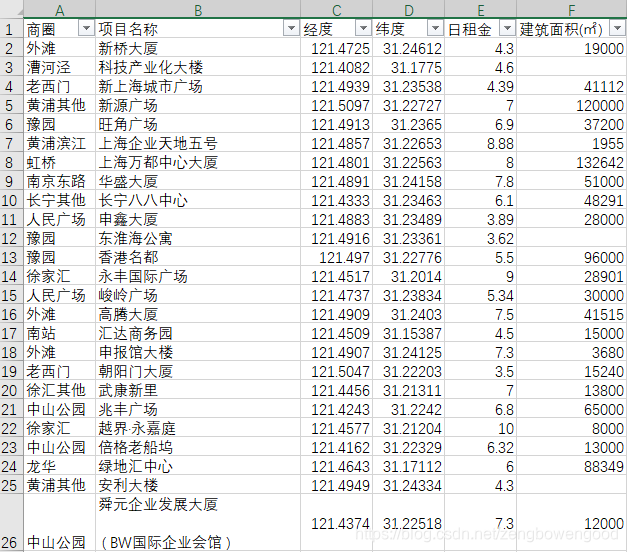Click cell containing 汇达商务园
This screenshot has width=627, height=552.
tap(198, 333)
